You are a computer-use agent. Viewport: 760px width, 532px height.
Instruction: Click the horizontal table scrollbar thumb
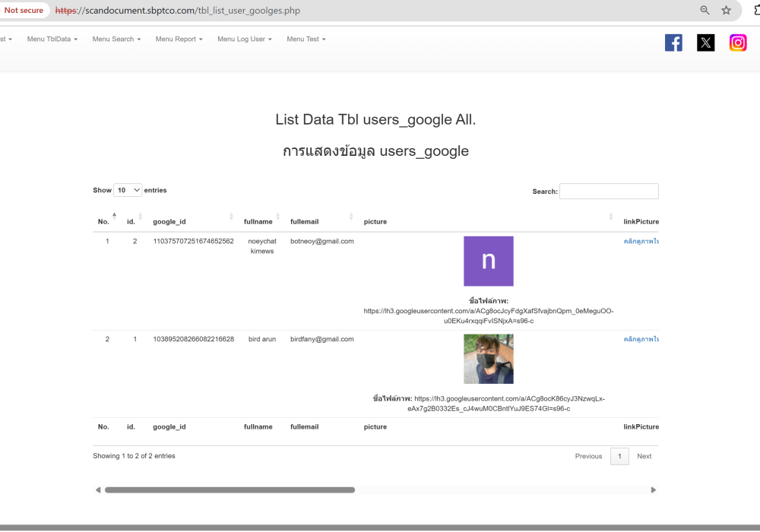click(230, 490)
